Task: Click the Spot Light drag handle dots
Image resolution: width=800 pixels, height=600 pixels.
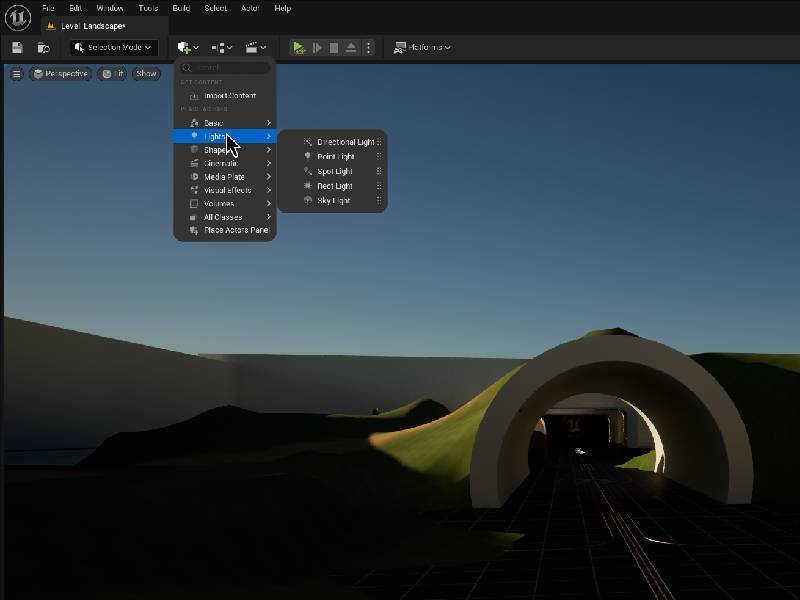Action: 379,171
